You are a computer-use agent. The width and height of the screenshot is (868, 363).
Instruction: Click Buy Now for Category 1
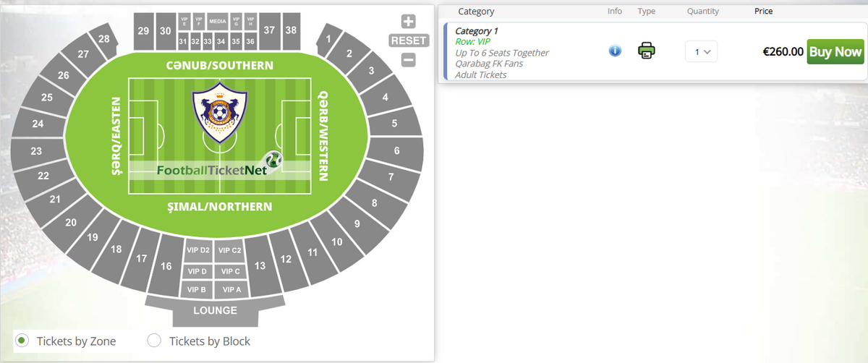tap(835, 51)
